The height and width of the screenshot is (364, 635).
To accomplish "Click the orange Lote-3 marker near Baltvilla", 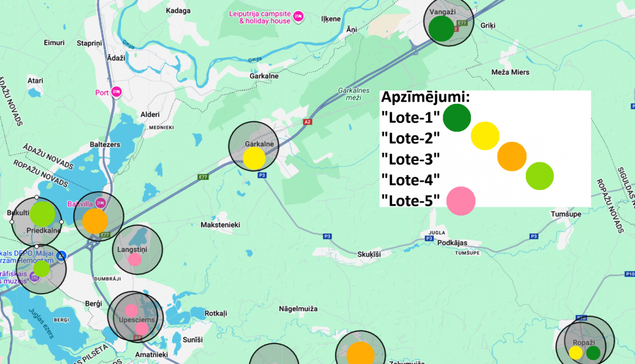I will tap(96, 221).
